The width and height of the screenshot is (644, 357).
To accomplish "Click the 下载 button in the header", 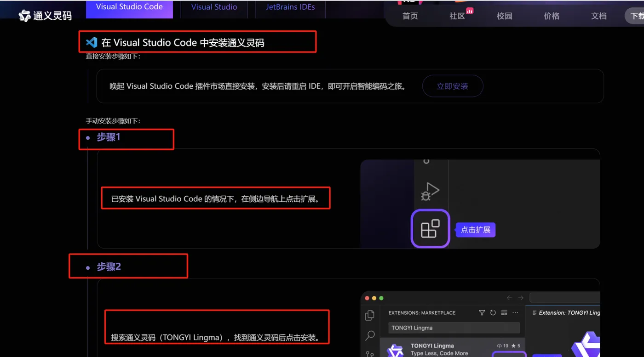I will 635,16.
